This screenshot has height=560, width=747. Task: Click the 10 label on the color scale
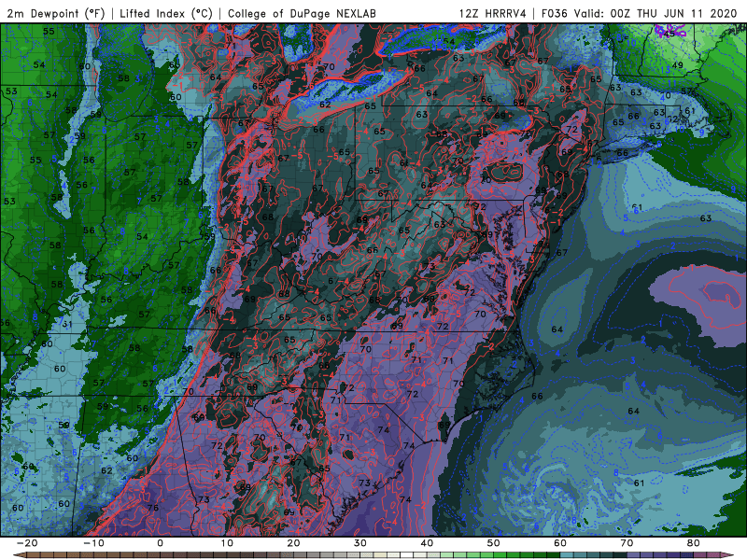click(x=227, y=543)
